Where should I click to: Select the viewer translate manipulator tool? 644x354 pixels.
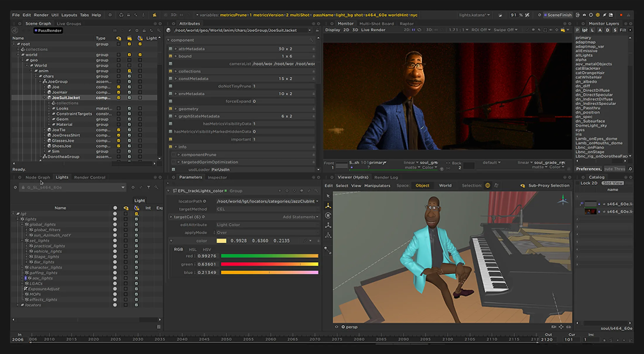coord(328,206)
